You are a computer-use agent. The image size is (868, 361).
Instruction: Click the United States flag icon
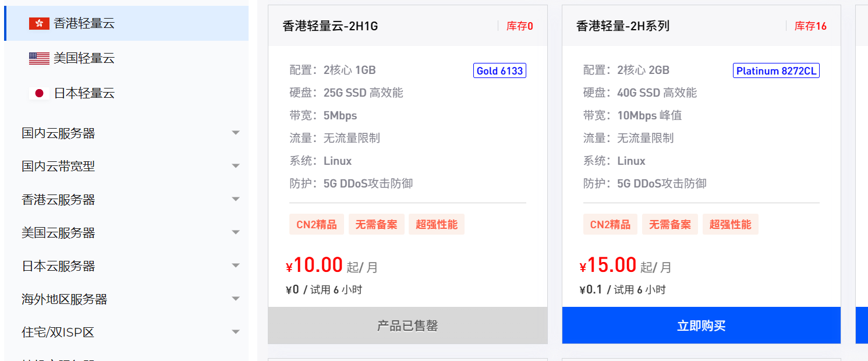39,58
